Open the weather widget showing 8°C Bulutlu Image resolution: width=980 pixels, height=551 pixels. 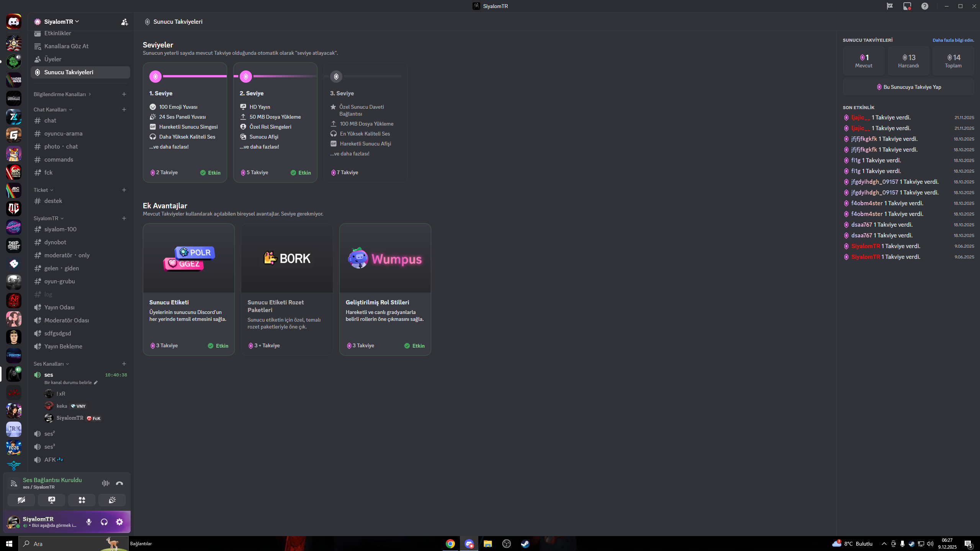pyautogui.click(x=852, y=544)
